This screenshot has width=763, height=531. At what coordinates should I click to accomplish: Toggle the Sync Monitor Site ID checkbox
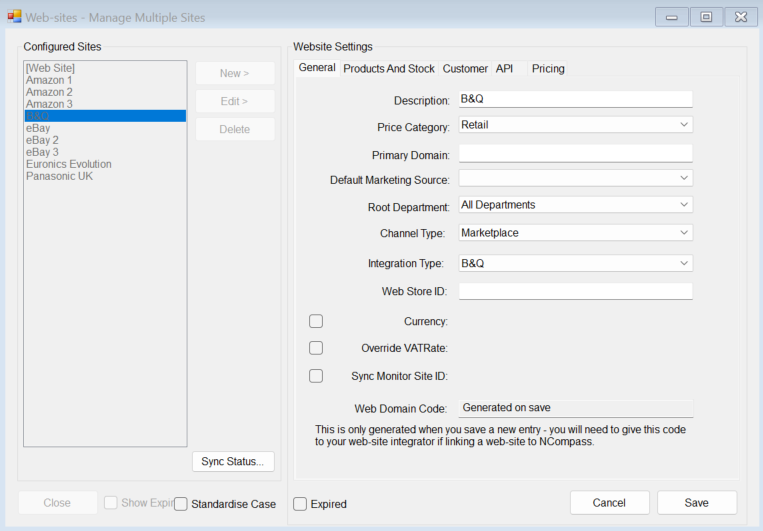coord(316,376)
